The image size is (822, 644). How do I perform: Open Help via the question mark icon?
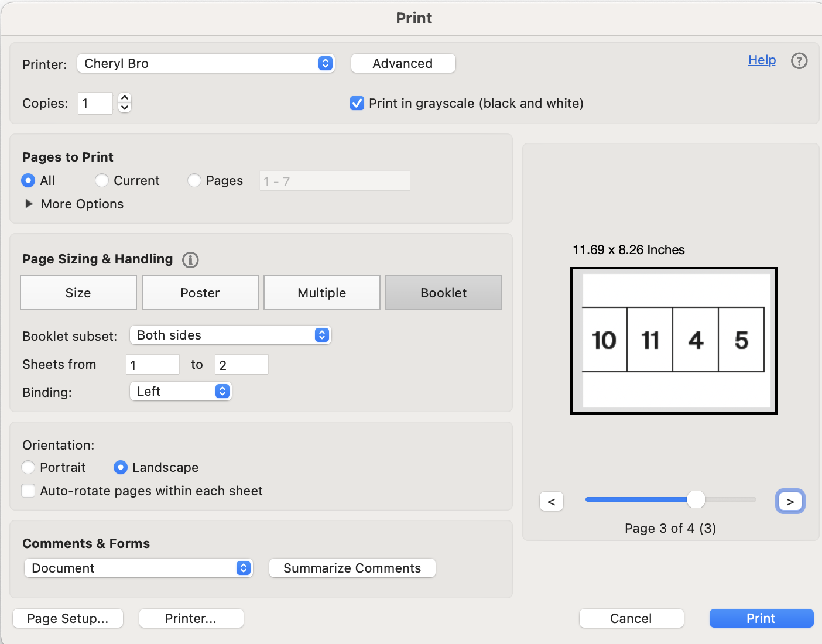(x=799, y=60)
